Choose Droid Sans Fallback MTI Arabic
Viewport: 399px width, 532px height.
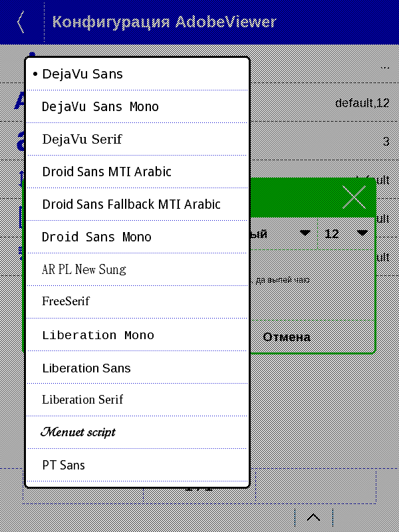coord(138,204)
